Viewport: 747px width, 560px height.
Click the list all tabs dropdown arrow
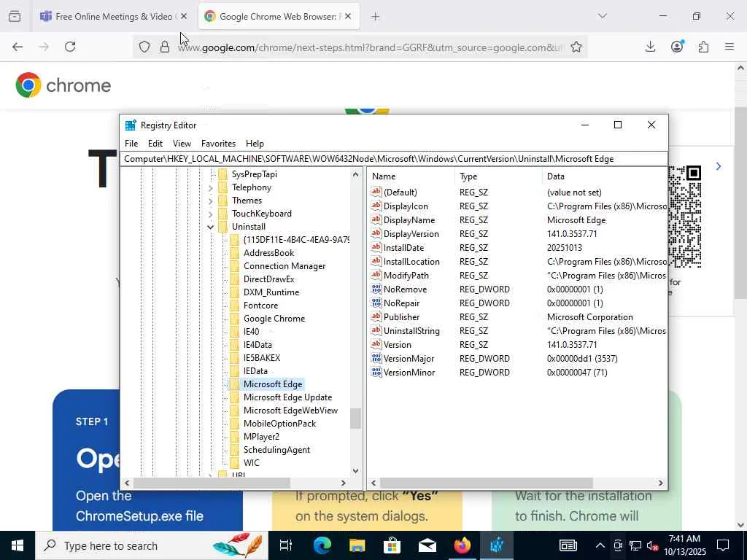603,16
